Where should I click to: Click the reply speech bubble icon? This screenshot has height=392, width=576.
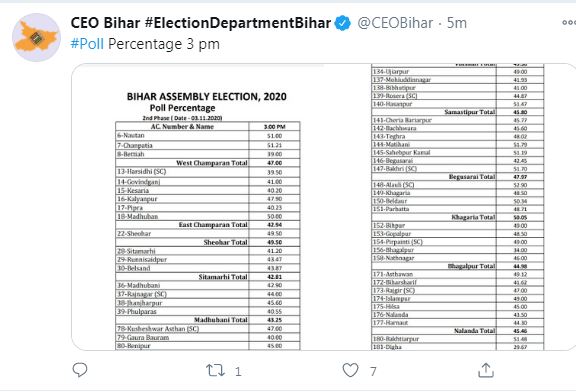click(x=80, y=370)
